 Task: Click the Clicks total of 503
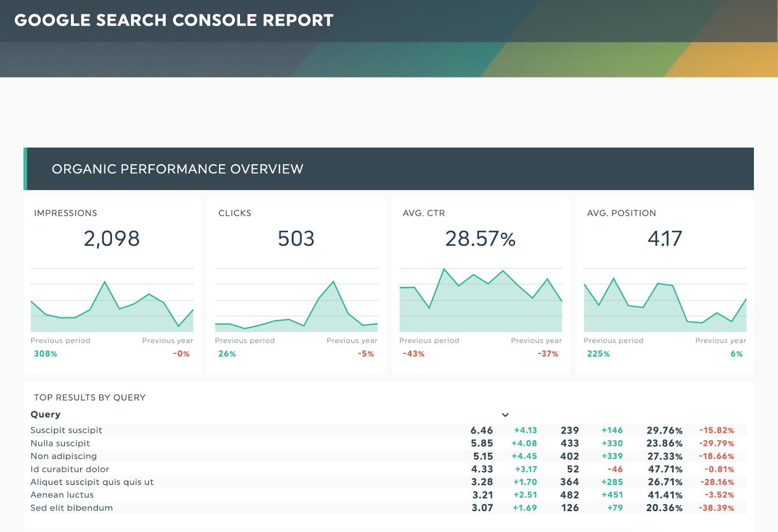pyautogui.click(x=296, y=239)
